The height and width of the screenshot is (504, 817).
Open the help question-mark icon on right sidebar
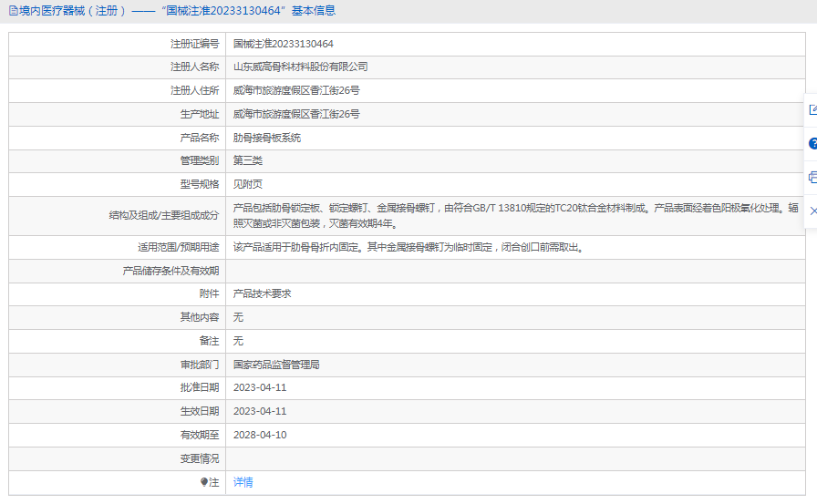pyautogui.click(x=812, y=144)
